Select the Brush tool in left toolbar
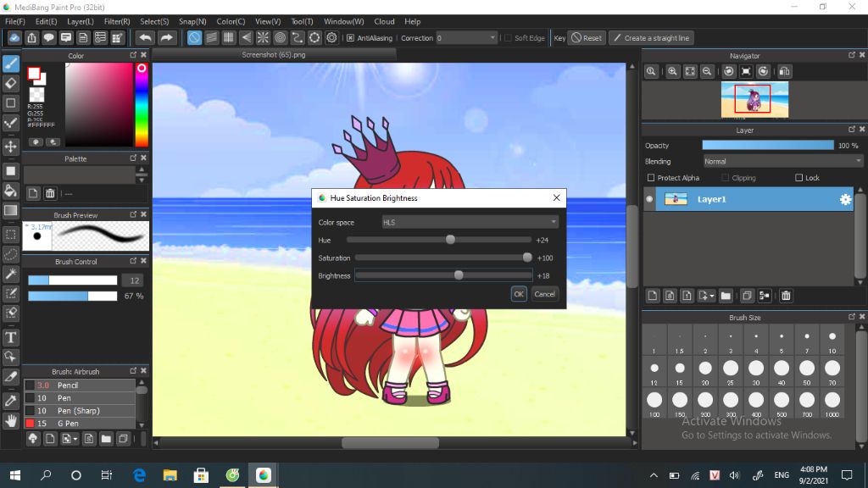The width and height of the screenshot is (868, 488). pyautogui.click(x=10, y=64)
